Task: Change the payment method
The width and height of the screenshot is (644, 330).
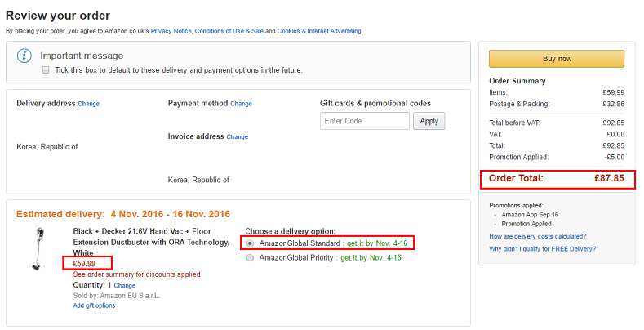Action: (241, 104)
